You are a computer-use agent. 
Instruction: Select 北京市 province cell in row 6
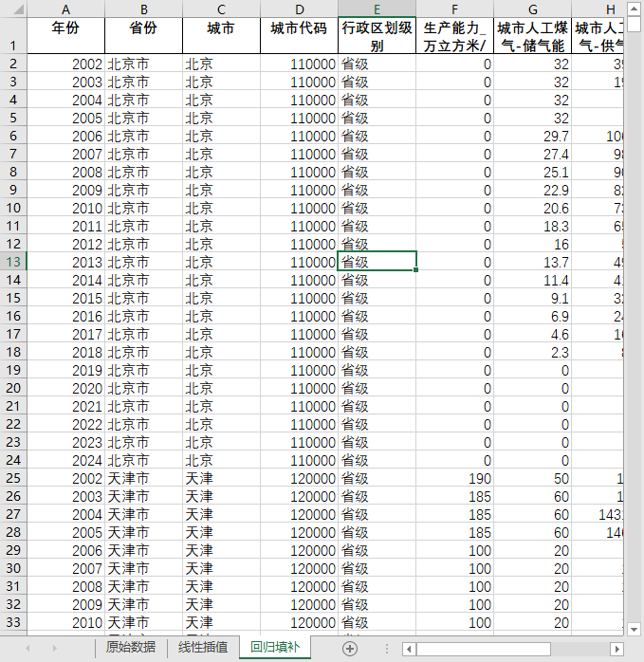143,136
